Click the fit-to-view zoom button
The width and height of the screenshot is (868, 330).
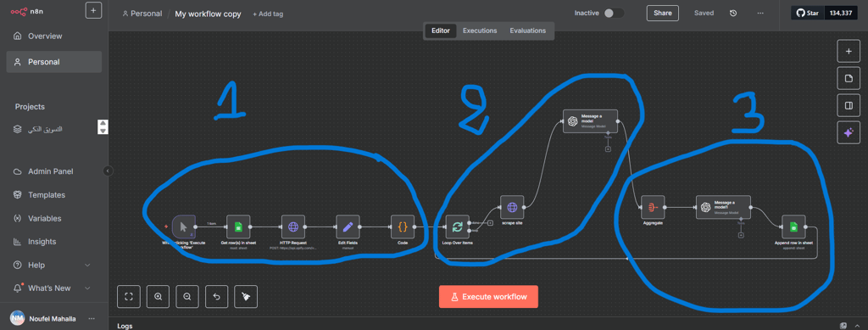(129, 297)
